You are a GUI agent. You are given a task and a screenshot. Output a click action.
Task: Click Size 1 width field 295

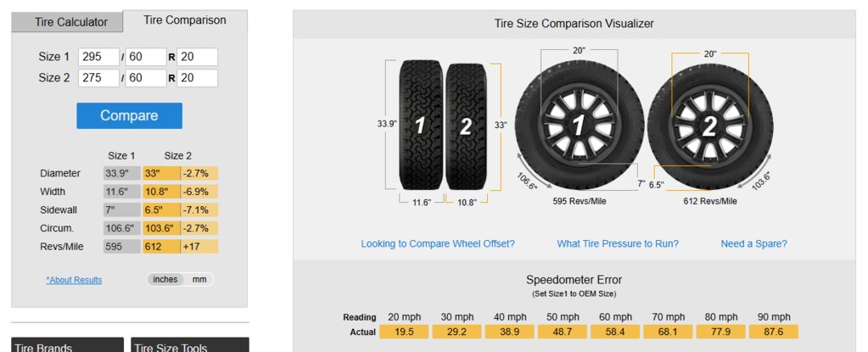tap(99, 57)
